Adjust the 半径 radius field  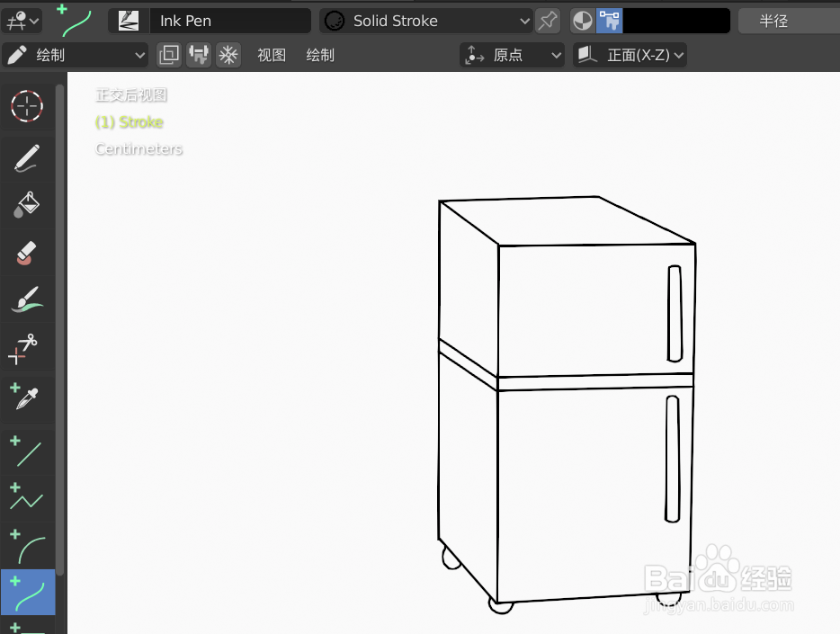(x=789, y=21)
